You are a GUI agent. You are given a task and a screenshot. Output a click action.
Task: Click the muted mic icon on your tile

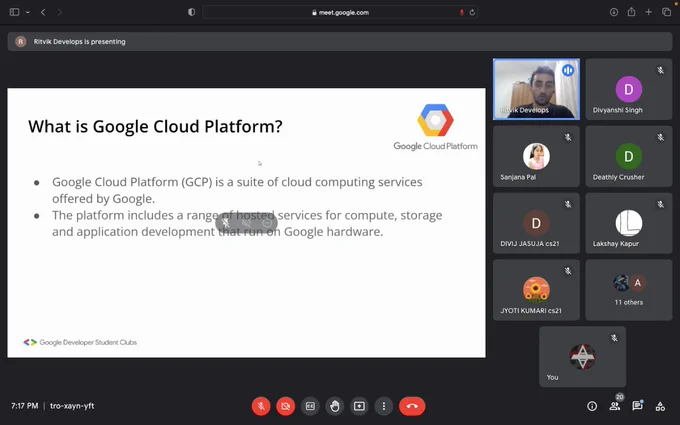click(614, 338)
